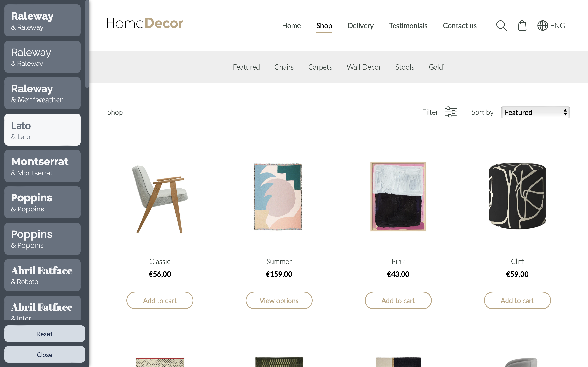Viewport: 588px width, 367px height.
Task: Select the Lato & Lato font pairing
Action: click(43, 130)
